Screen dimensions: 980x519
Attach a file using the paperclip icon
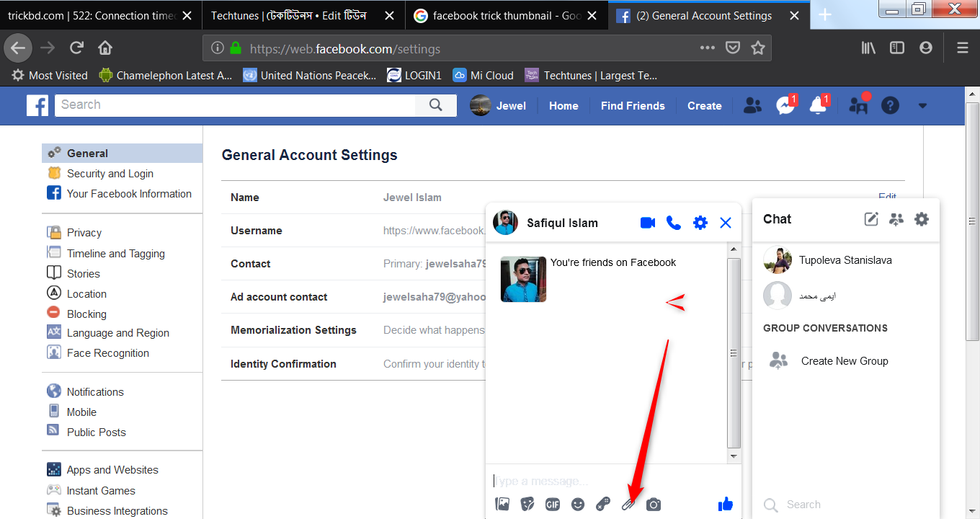[628, 505]
